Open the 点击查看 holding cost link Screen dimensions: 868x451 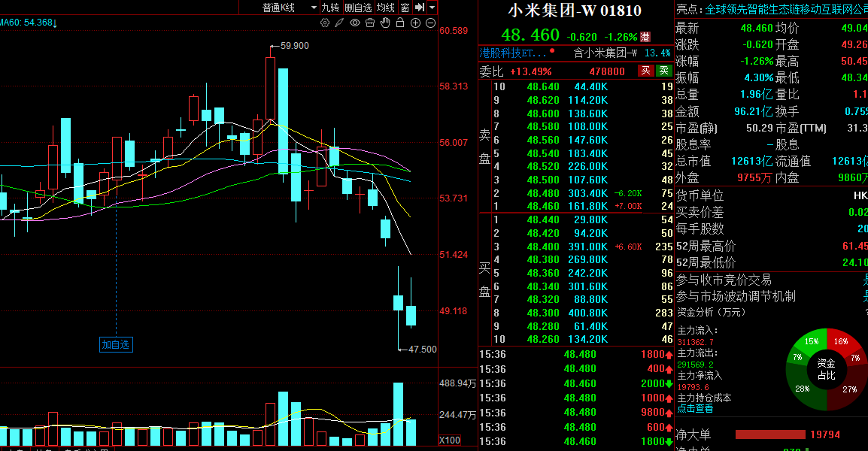(695, 408)
